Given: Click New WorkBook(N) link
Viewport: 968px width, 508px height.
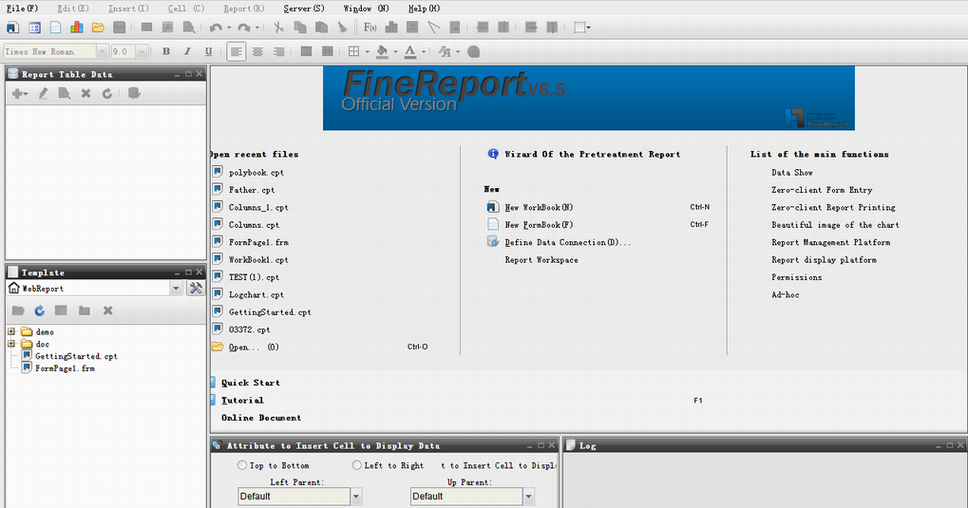Looking at the screenshot, I should click(x=539, y=207).
